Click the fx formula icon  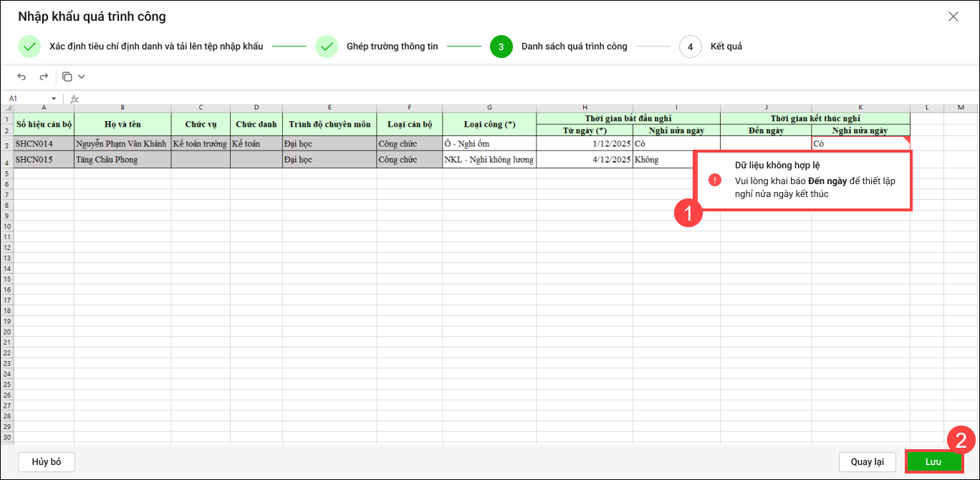coord(75,99)
